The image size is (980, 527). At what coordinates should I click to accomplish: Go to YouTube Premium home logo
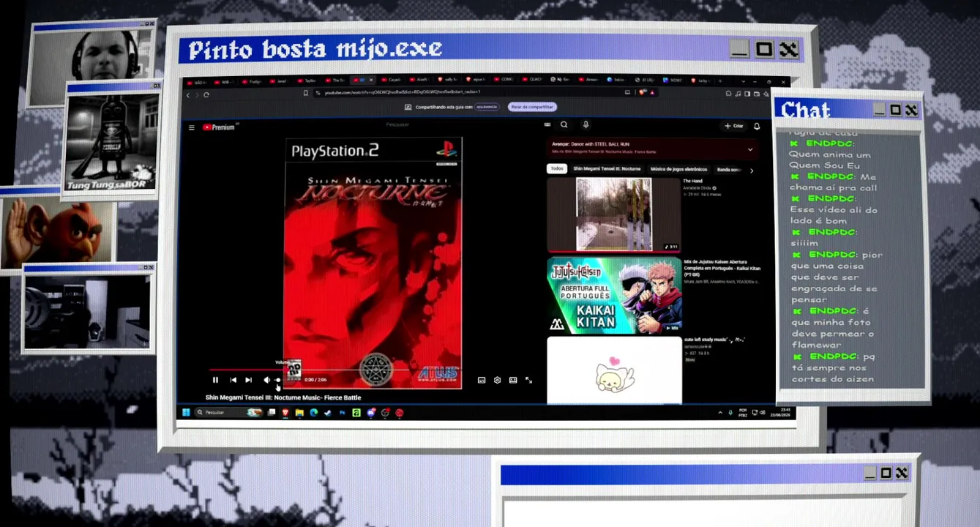point(219,127)
